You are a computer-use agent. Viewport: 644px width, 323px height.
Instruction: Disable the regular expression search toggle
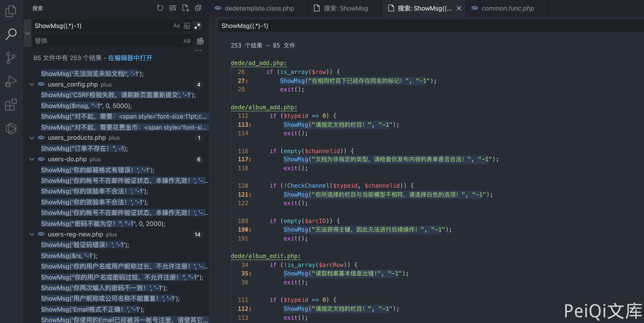point(198,26)
